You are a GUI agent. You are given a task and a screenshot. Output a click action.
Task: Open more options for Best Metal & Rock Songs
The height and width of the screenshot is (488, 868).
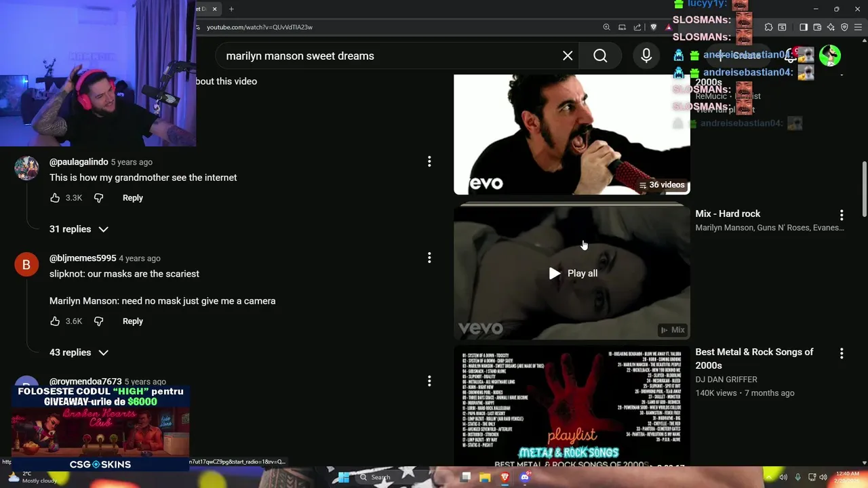[842, 353]
